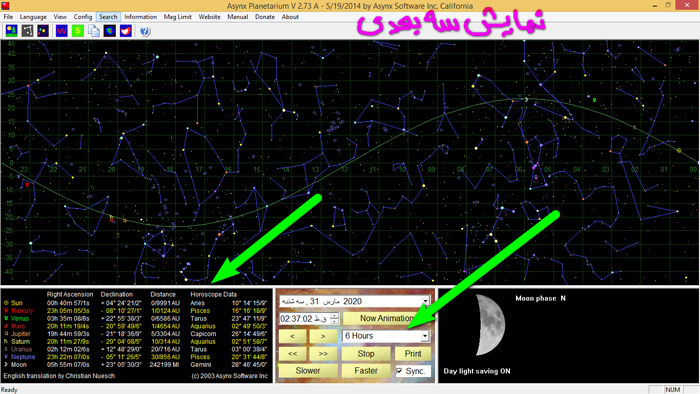Click the Print button
Viewport: 700px width, 394px height.
(412, 354)
